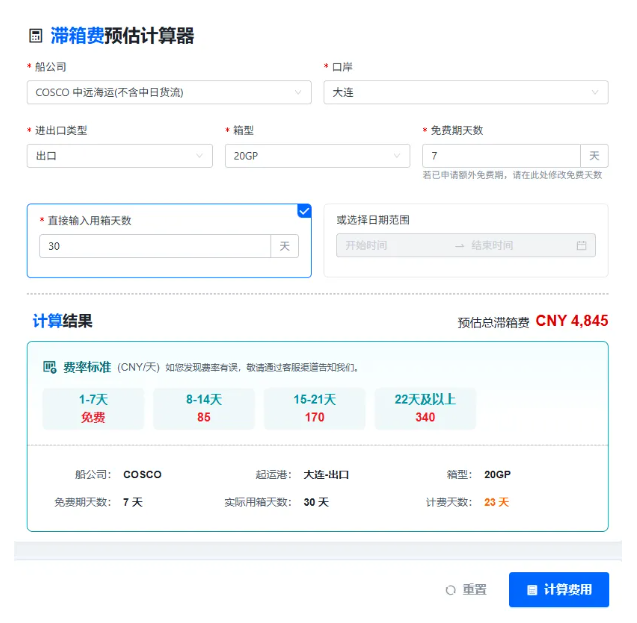Select the 22天及以上 rate tier card
The width and height of the screenshot is (637, 623).
point(425,408)
